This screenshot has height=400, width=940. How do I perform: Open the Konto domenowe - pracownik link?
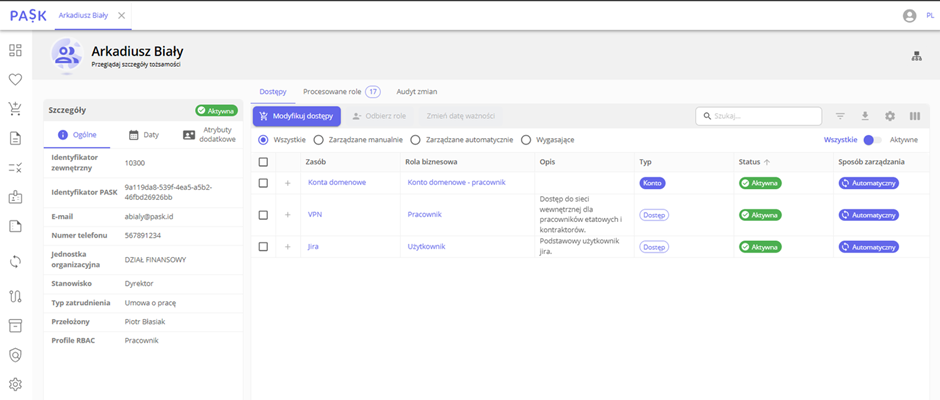(456, 183)
